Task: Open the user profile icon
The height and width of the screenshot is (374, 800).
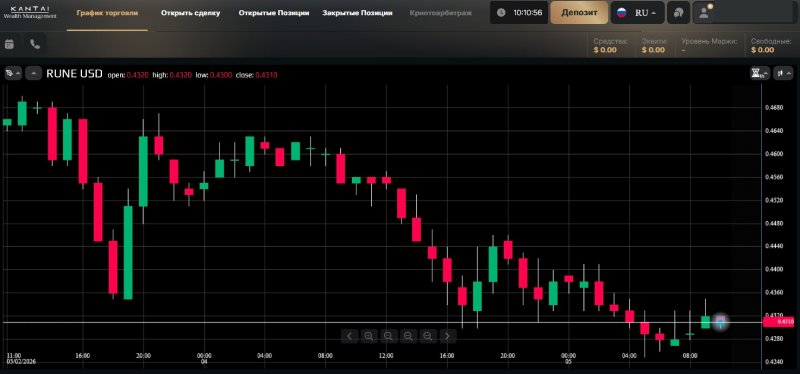Action: click(x=705, y=13)
